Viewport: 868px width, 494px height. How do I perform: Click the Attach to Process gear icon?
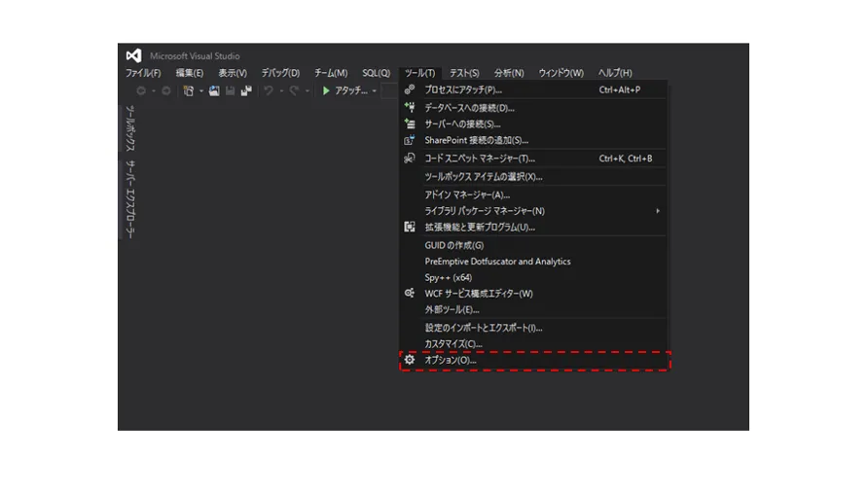pos(410,90)
